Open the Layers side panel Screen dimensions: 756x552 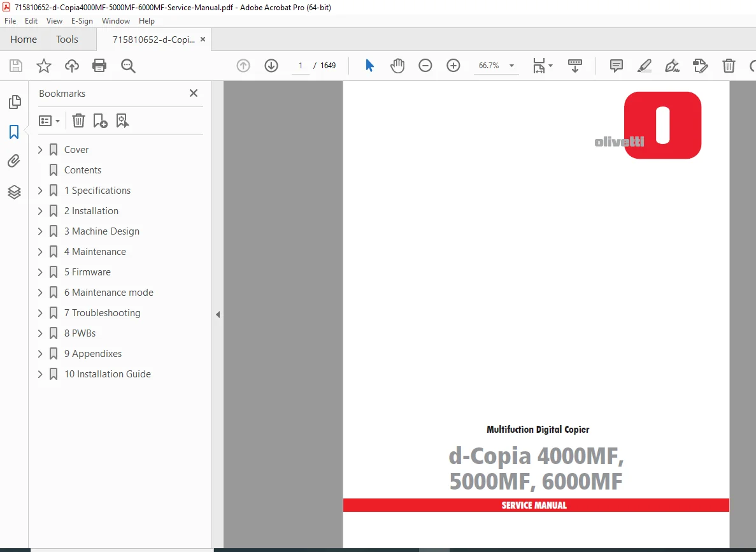(x=14, y=192)
